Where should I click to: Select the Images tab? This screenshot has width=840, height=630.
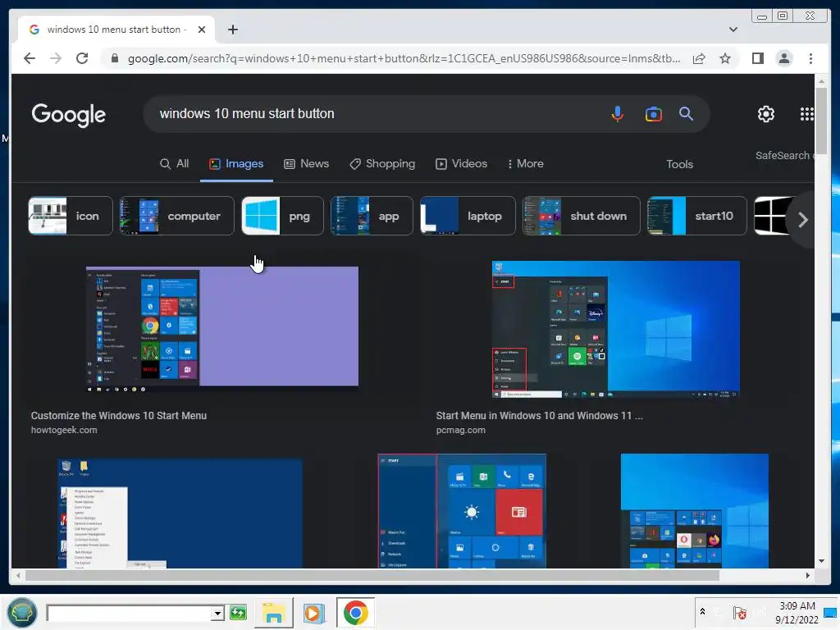tap(236, 164)
